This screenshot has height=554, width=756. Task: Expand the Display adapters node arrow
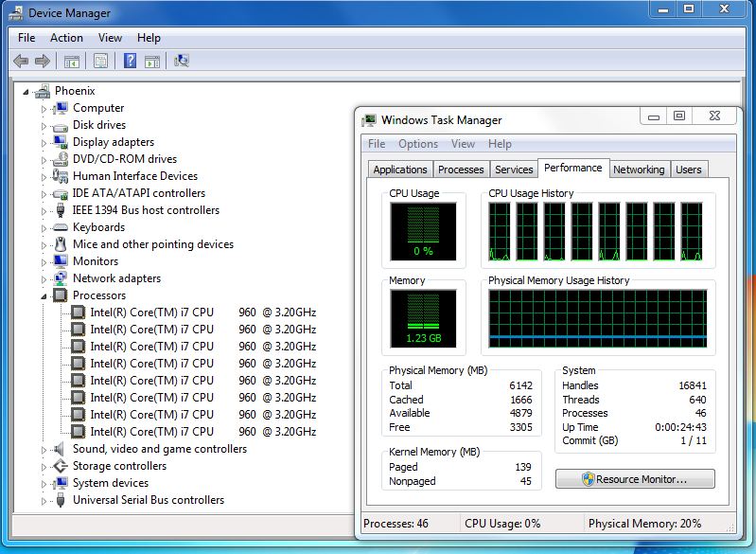coord(44,143)
